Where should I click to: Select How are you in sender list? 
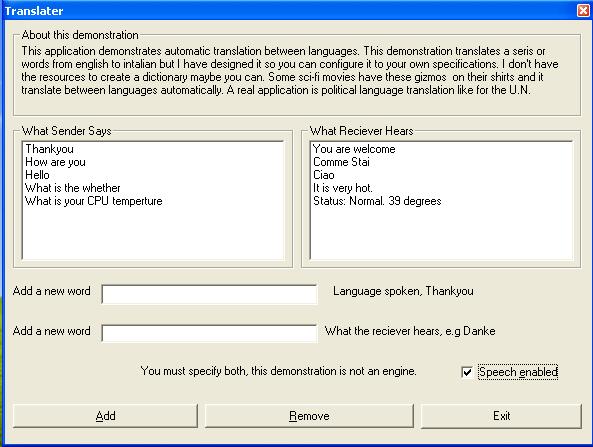pos(55,162)
